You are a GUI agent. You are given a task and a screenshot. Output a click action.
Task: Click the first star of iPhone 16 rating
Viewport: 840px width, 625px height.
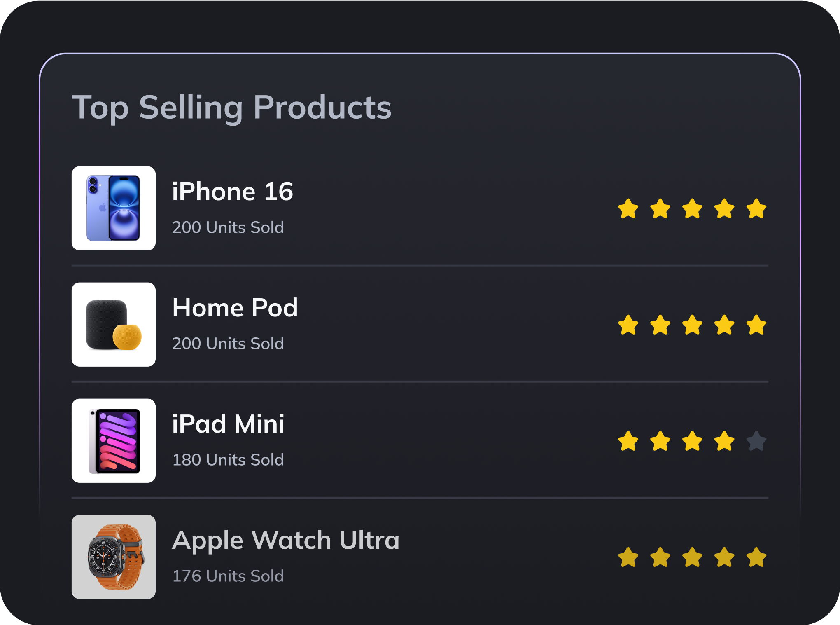628,208
